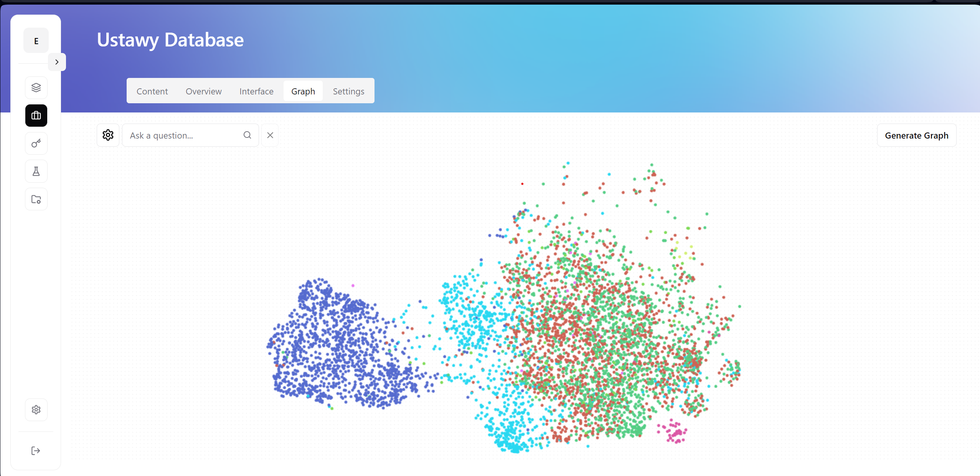Click the export/logout icon at bottom
The image size is (980, 476).
click(36, 450)
